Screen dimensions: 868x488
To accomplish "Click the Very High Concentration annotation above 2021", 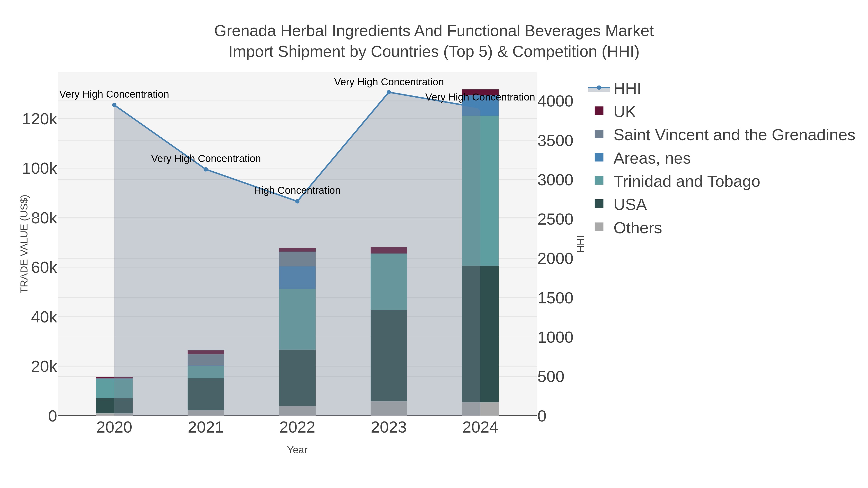I will pos(206,159).
